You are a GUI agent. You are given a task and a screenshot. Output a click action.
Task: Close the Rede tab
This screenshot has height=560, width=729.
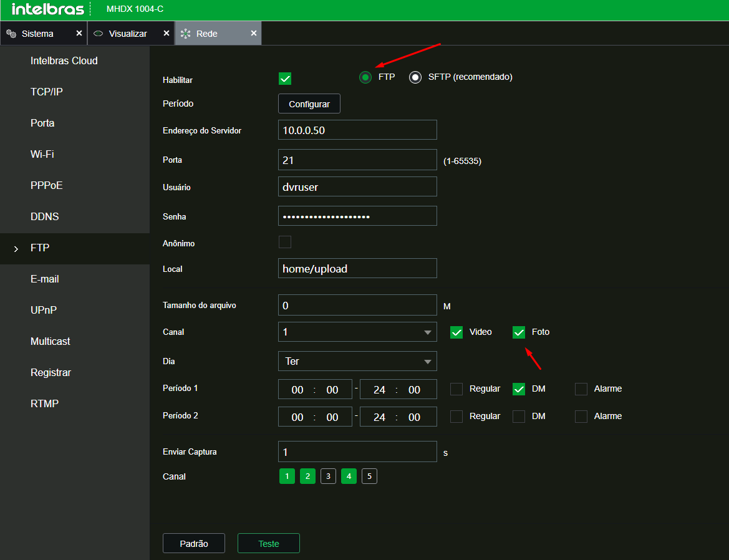point(253,33)
